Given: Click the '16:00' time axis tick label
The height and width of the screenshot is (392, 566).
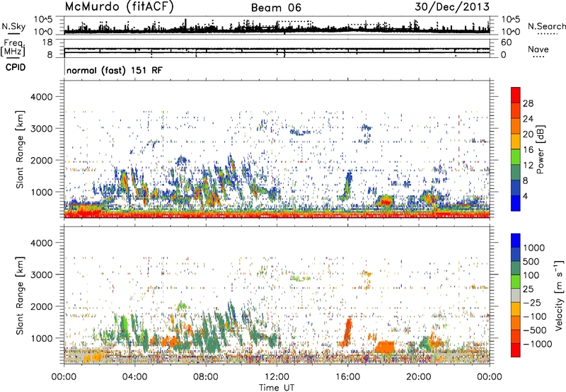Looking at the screenshot, I should (x=347, y=377).
